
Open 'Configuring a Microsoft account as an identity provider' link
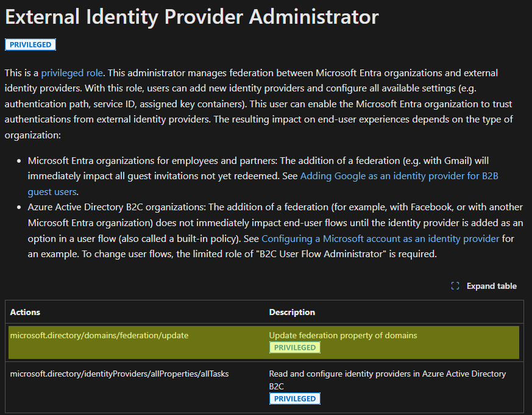tap(380, 238)
